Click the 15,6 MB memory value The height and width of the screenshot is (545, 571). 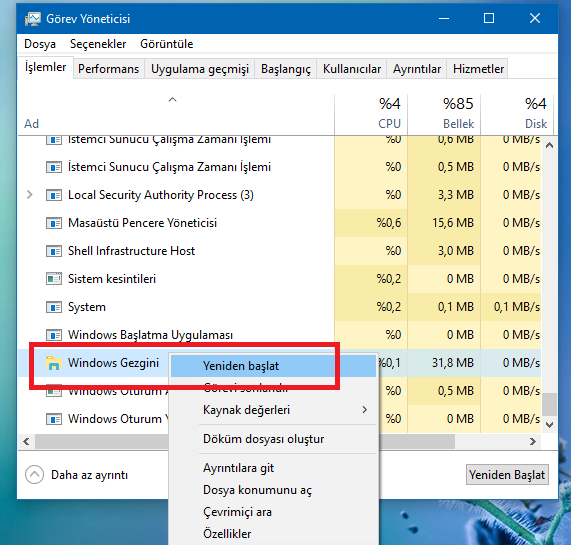453,223
